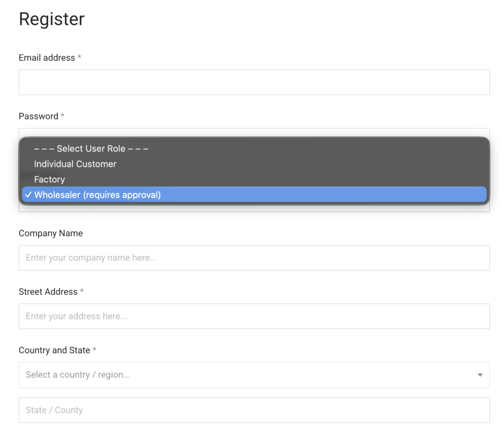504x432 pixels.
Task: Click the Password field label
Action: (x=38, y=116)
